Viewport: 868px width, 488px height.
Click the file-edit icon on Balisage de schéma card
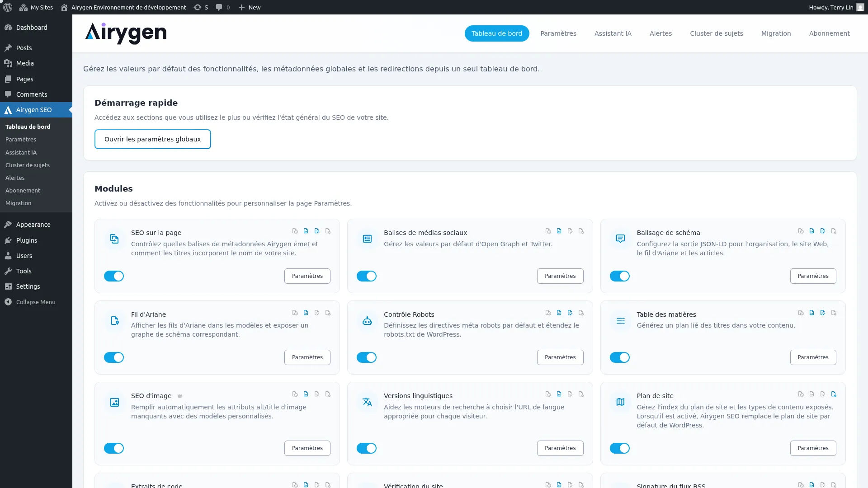823,231
